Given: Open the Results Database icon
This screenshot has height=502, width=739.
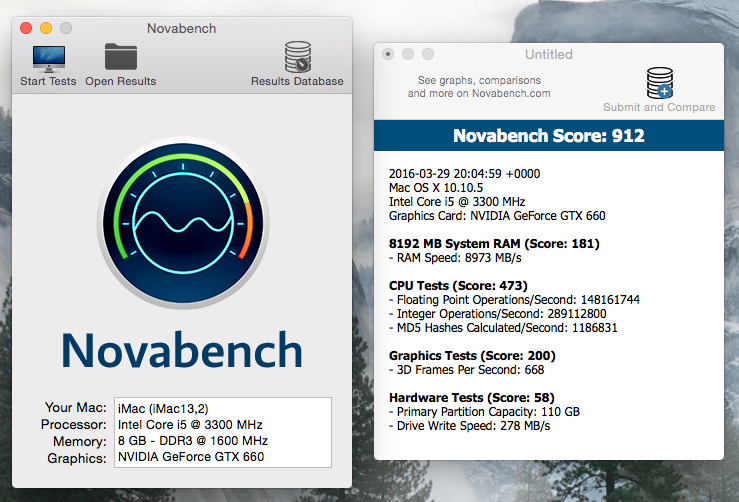Looking at the screenshot, I should click(x=297, y=57).
